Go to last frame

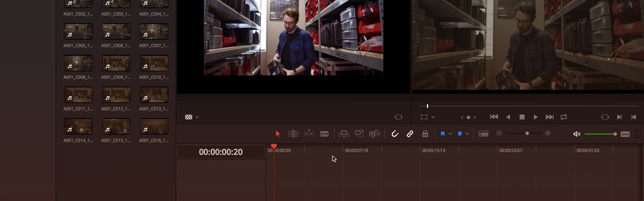point(549,117)
